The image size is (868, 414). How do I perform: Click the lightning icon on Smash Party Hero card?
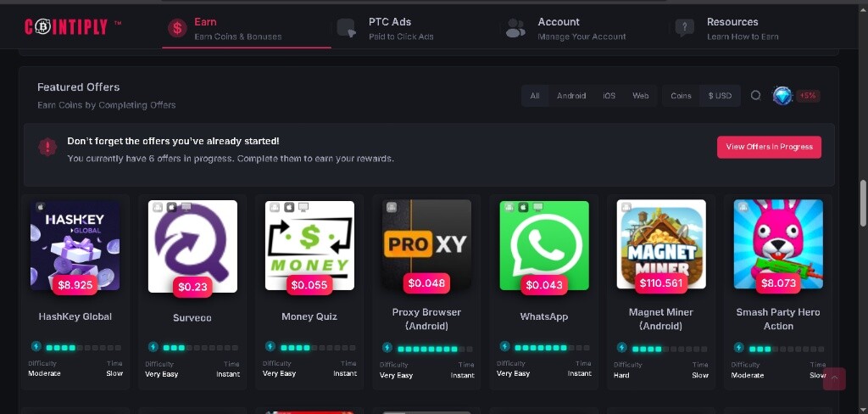click(x=739, y=348)
